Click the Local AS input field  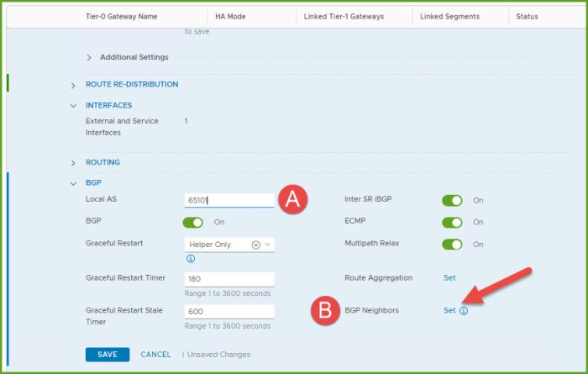pos(228,200)
